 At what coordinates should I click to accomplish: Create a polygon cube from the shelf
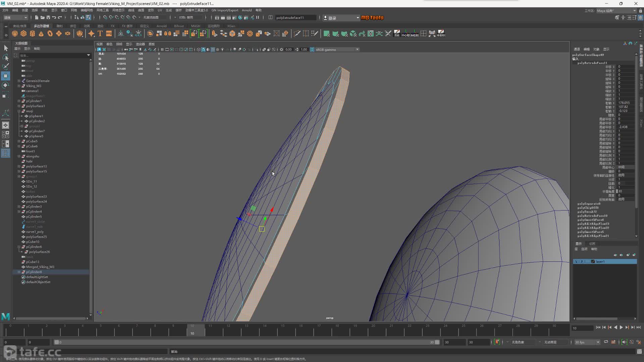pyautogui.click(x=23, y=34)
